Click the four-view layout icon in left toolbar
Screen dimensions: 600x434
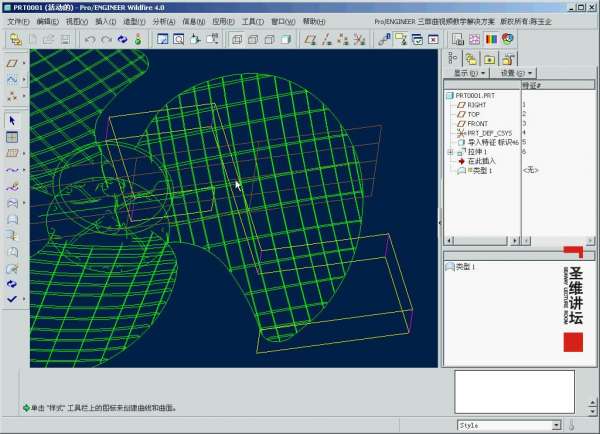pos(12,137)
